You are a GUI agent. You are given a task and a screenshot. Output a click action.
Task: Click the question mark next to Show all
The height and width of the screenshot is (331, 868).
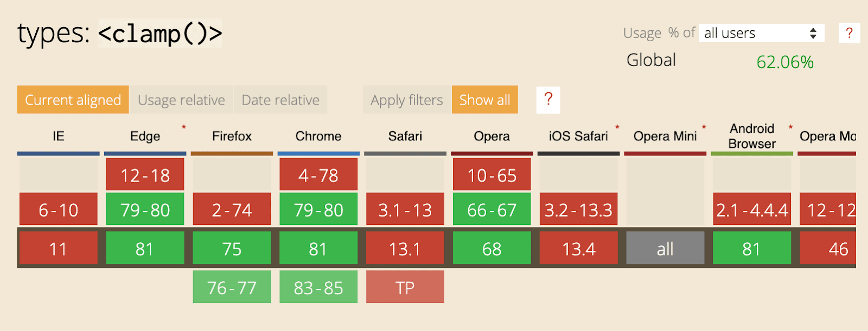pos(548,100)
